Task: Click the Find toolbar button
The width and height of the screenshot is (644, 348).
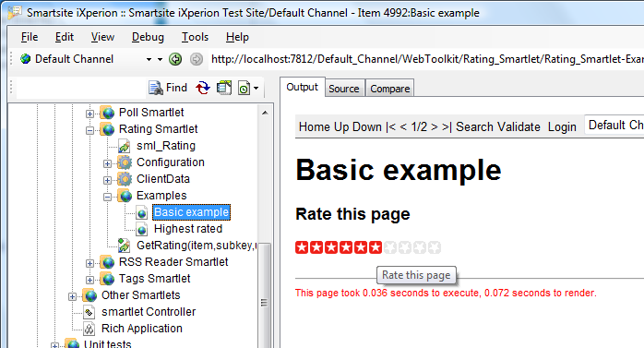Action: pyautogui.click(x=168, y=88)
